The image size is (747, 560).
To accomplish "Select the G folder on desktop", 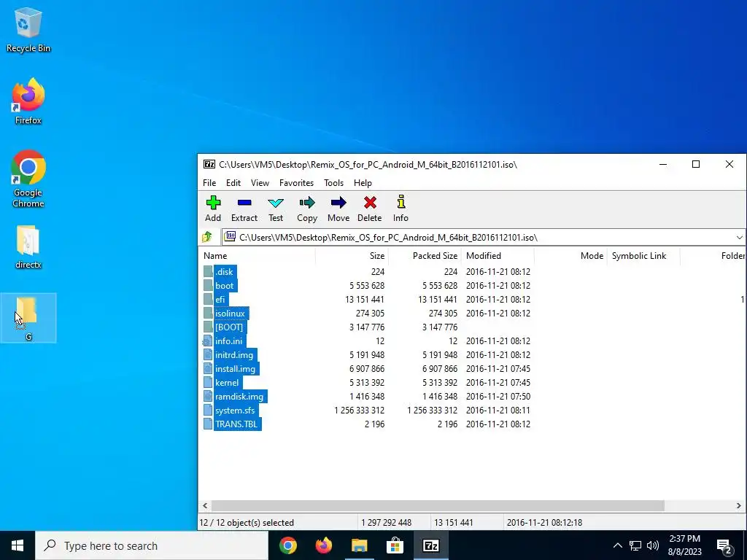I will point(28,318).
